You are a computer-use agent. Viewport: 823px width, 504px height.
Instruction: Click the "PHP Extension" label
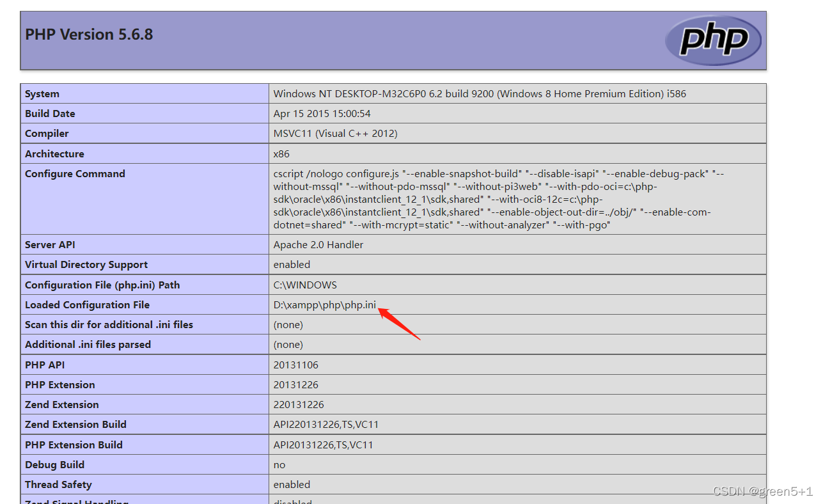pyautogui.click(x=60, y=385)
